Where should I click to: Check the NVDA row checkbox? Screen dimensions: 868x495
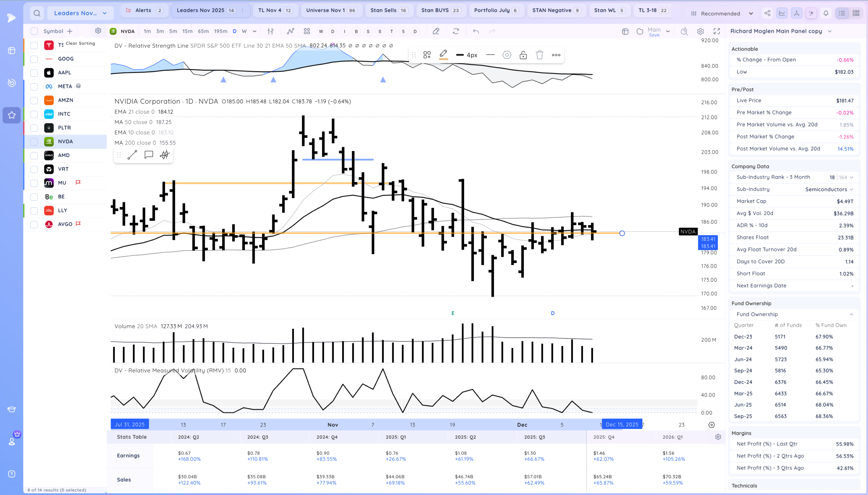pos(34,142)
